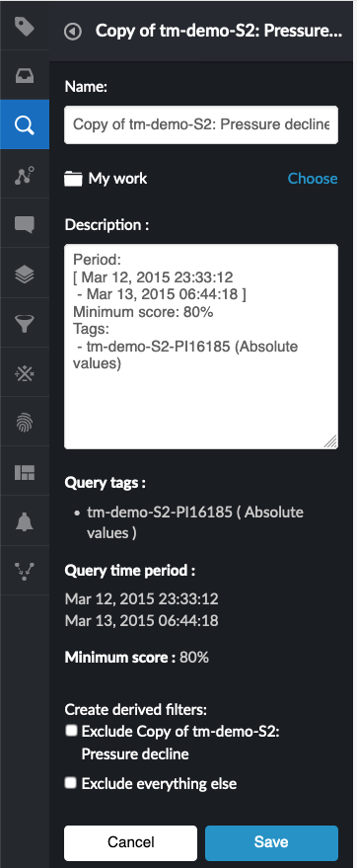Viewport: 357px width, 868px height.
Task: Edit the Name input field
Action: (201, 124)
